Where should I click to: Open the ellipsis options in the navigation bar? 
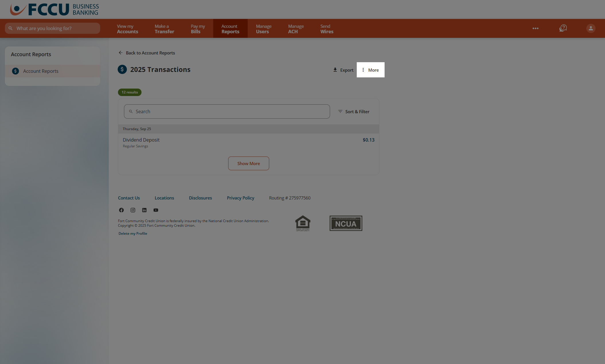535,28
